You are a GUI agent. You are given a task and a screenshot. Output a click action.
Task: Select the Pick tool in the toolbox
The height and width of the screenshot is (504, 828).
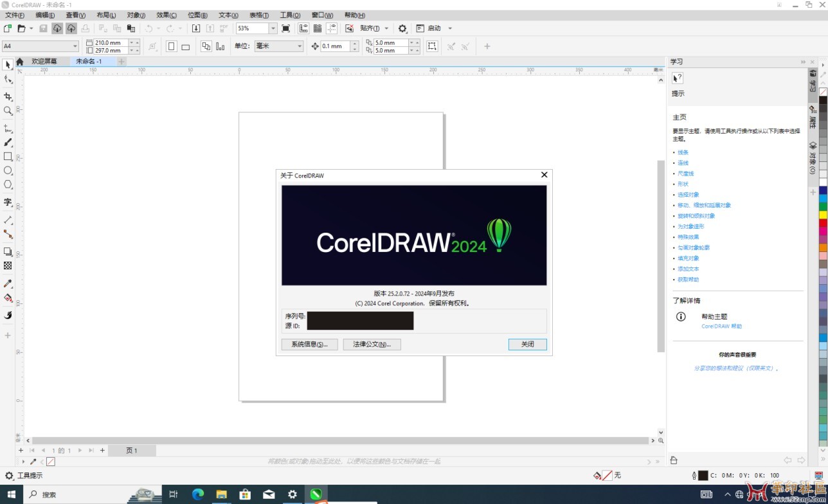pyautogui.click(x=8, y=65)
